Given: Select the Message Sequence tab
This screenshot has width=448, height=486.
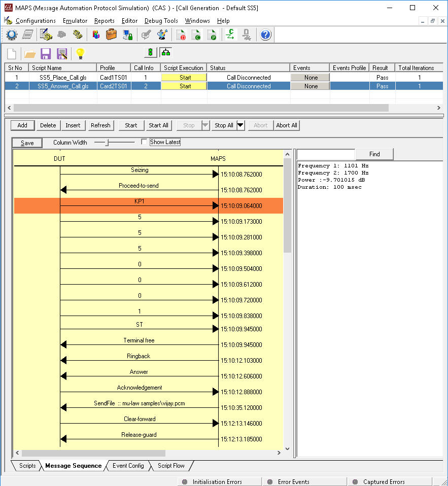Looking at the screenshot, I should pos(74,466).
